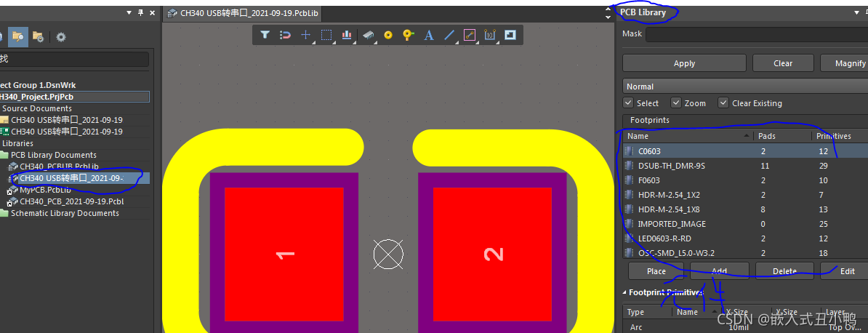Image resolution: width=868 pixels, height=333 pixels.
Task: Click the Place button
Action: (x=656, y=271)
